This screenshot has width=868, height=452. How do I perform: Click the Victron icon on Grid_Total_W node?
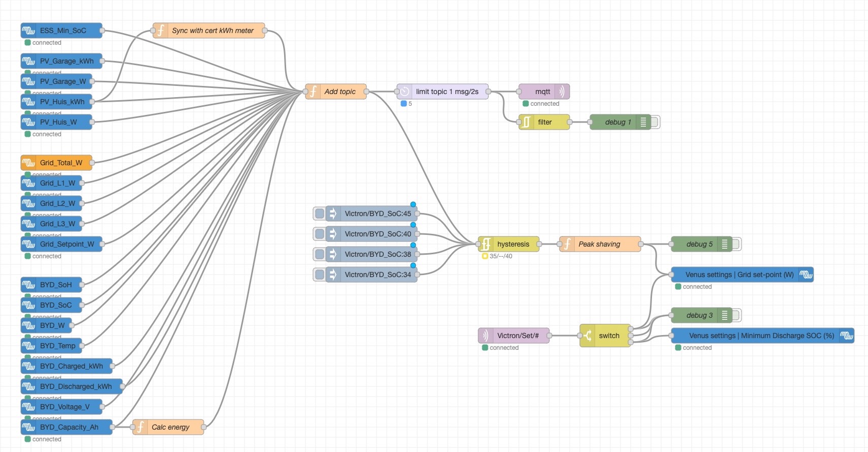(x=29, y=163)
